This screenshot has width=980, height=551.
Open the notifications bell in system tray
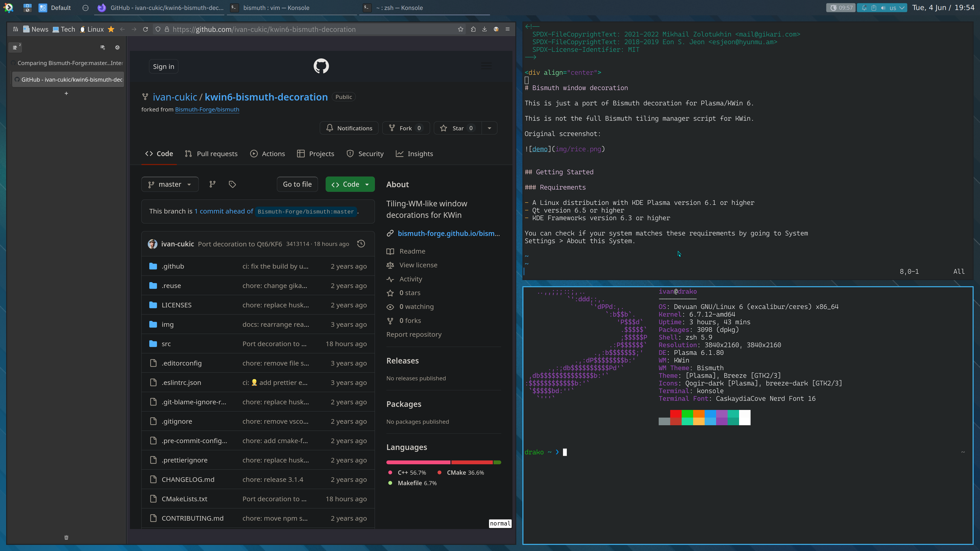click(864, 8)
